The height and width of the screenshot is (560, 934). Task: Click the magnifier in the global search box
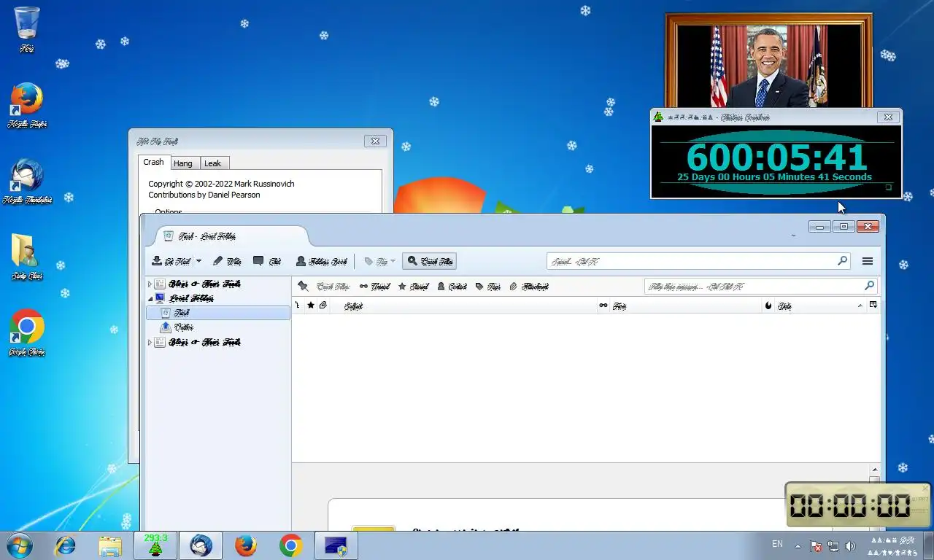[x=843, y=261]
